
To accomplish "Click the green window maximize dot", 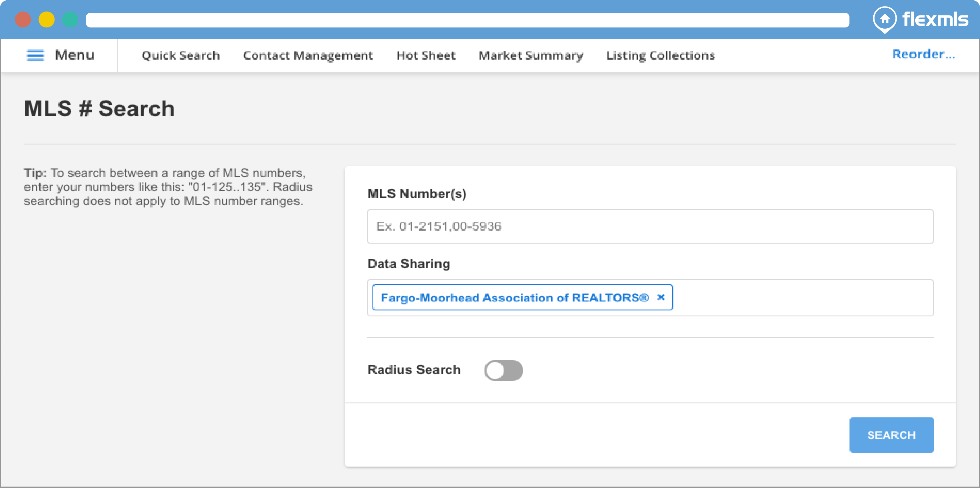I will point(70,20).
